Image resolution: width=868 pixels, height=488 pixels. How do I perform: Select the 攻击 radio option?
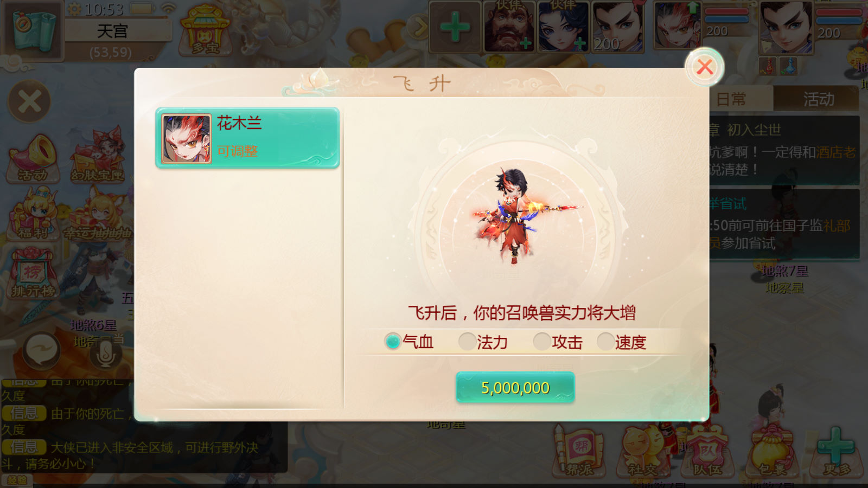coord(558,342)
